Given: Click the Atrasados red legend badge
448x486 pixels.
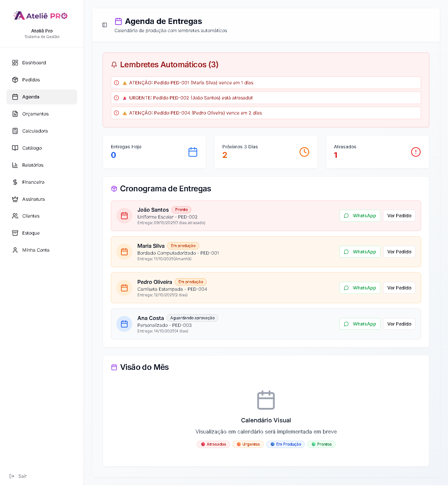Looking at the screenshot, I should (x=214, y=444).
